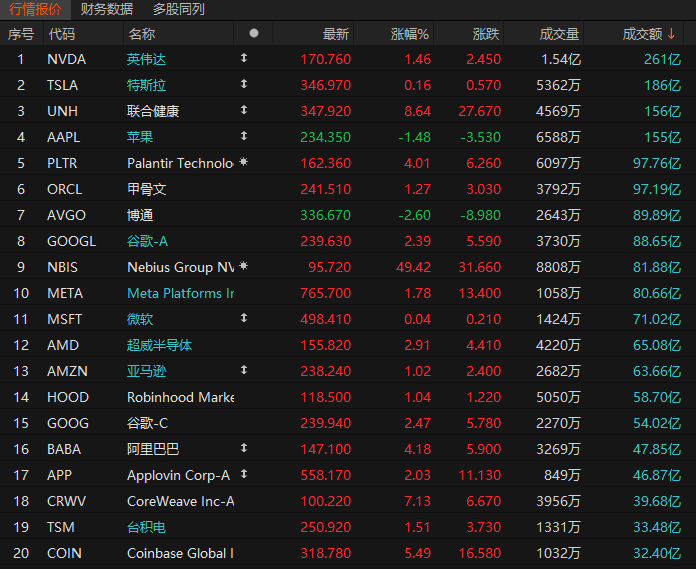Click the marker icon in TSLA row
Screen dimensions: 696x569
[244, 84]
